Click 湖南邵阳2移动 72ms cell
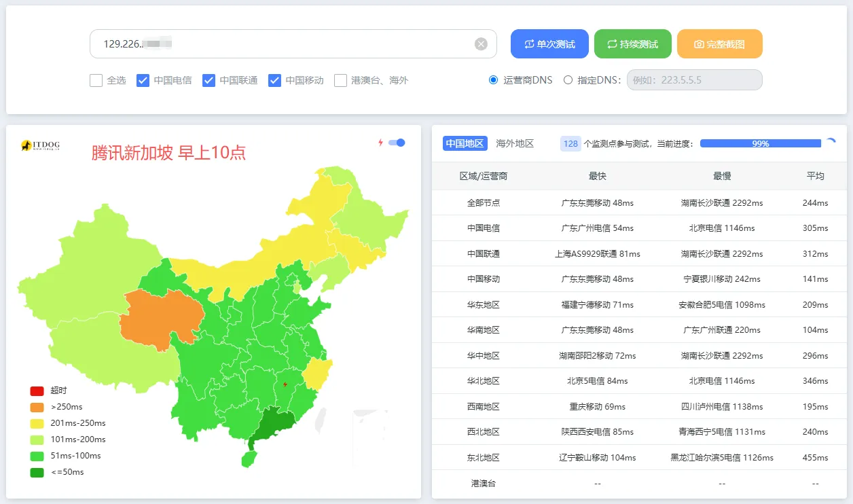The width and height of the screenshot is (853, 504). [598, 356]
